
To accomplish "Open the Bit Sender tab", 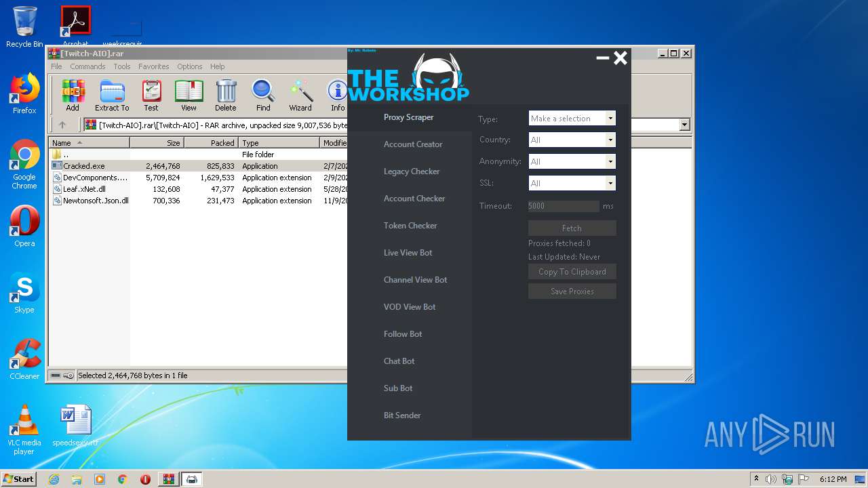I will pyautogui.click(x=402, y=415).
